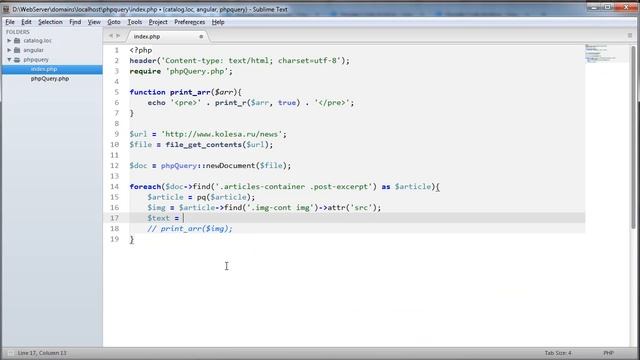The height and width of the screenshot is (360, 640).
Task: Click the '.img-cont img' selector string
Action: [281, 207]
